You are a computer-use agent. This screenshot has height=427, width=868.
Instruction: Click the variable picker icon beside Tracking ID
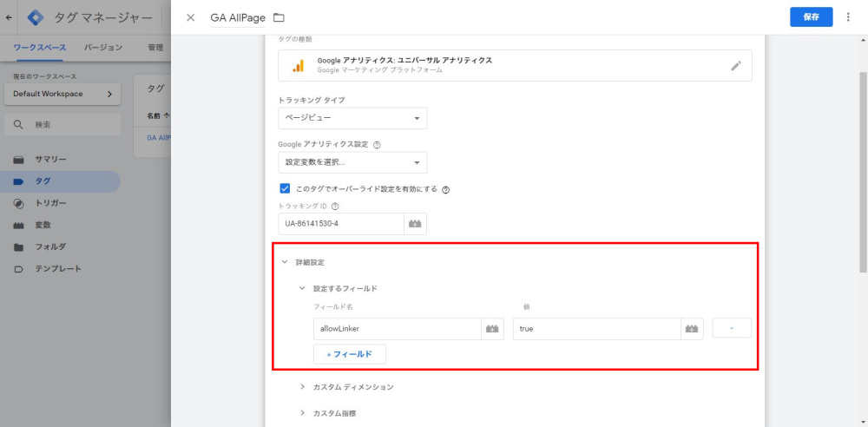(x=415, y=224)
